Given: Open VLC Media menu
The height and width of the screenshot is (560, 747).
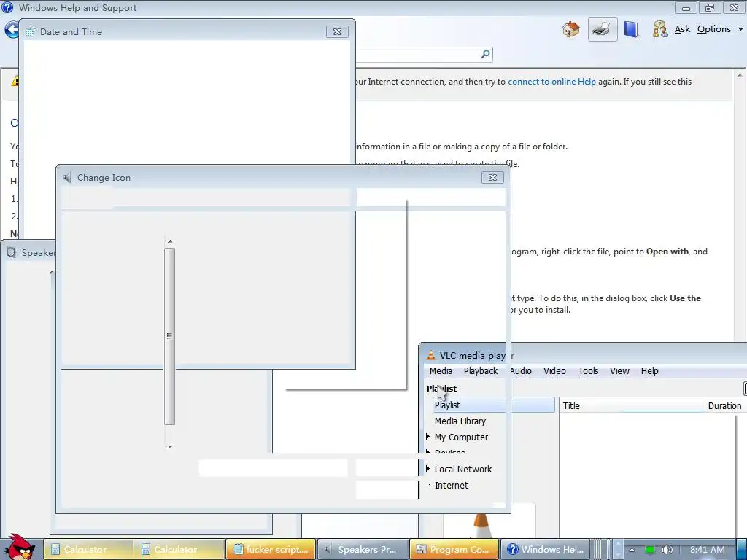Looking at the screenshot, I should tap(441, 371).
